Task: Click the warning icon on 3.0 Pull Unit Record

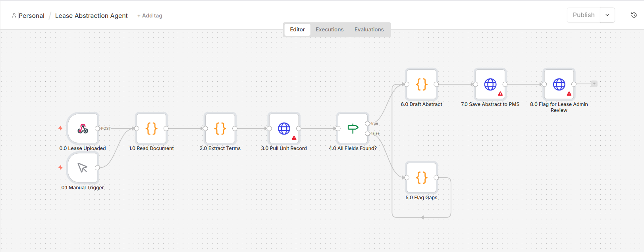Action: tap(294, 138)
